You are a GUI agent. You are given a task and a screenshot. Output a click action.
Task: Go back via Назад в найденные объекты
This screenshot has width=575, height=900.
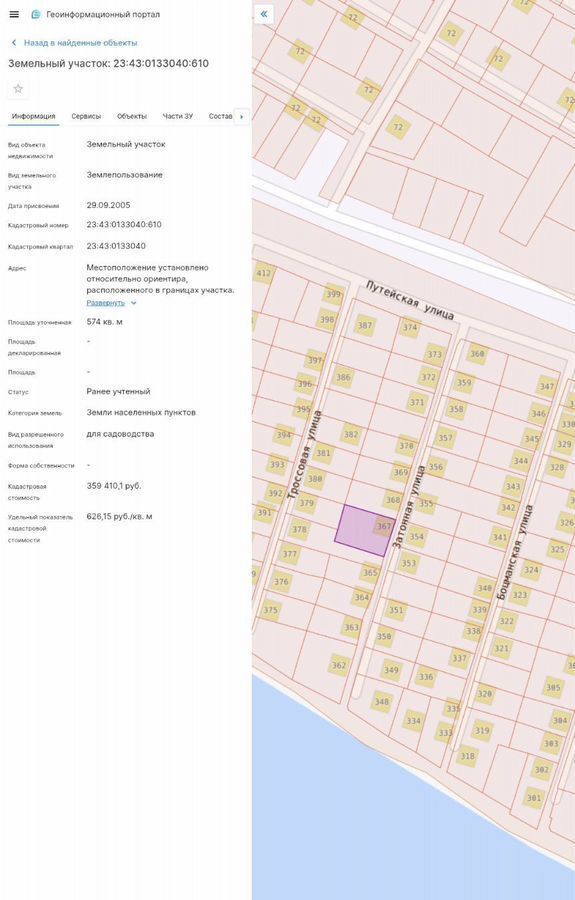(x=80, y=43)
